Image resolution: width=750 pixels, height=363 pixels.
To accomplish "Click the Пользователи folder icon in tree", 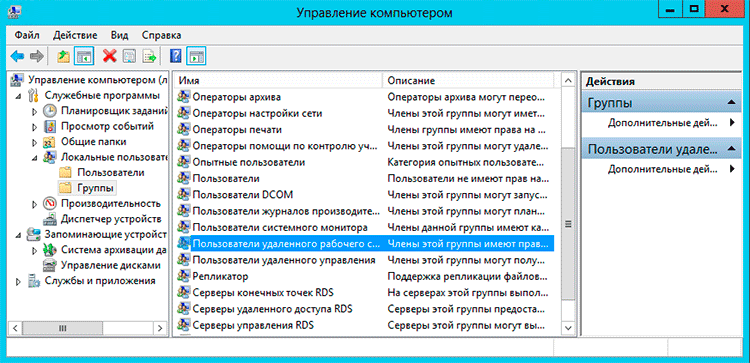I will click(x=65, y=173).
